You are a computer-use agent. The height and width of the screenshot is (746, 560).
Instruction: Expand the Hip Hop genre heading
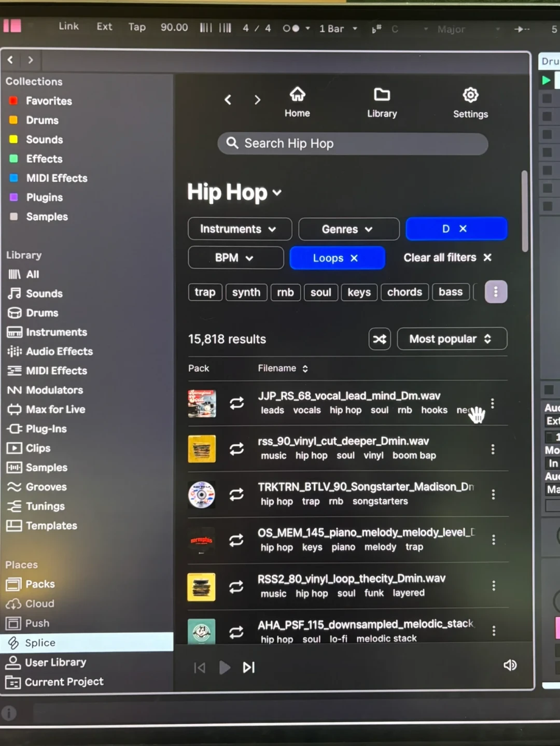click(x=234, y=192)
